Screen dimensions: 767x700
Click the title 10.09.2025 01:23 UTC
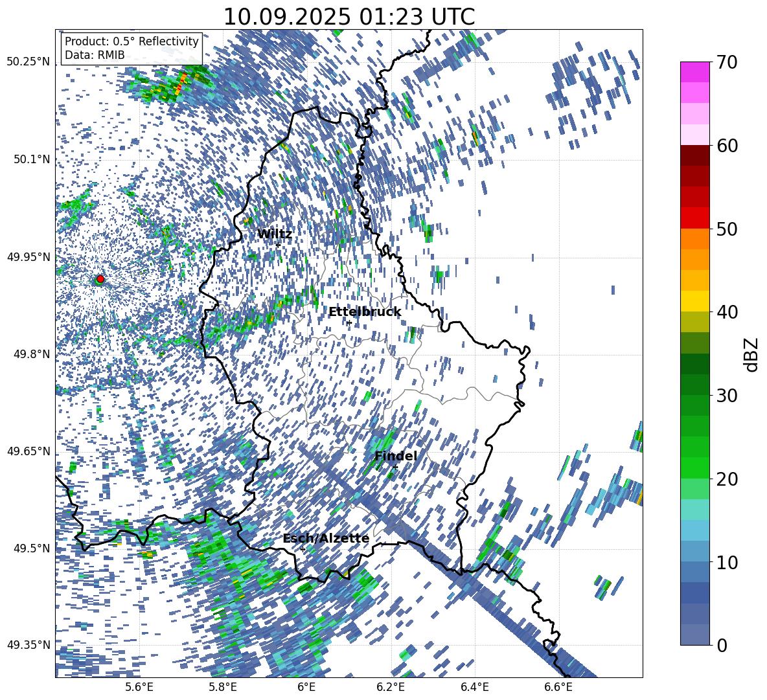coord(349,17)
